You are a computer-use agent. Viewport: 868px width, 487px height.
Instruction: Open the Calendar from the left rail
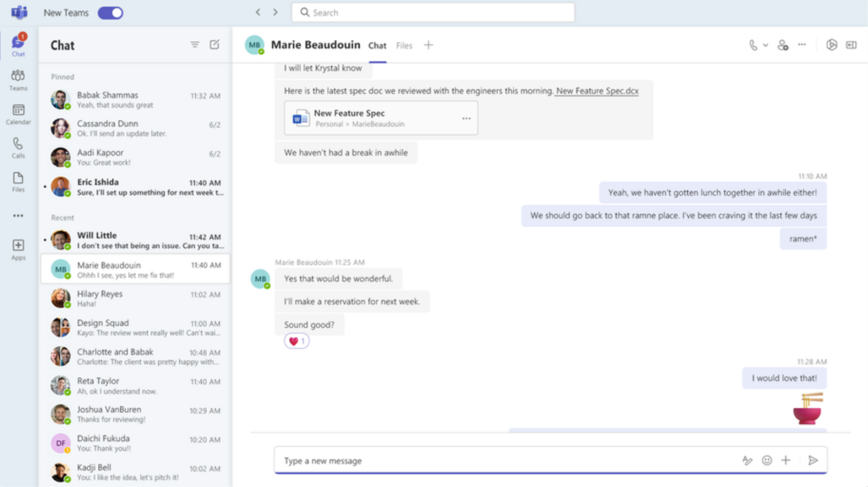[18, 113]
